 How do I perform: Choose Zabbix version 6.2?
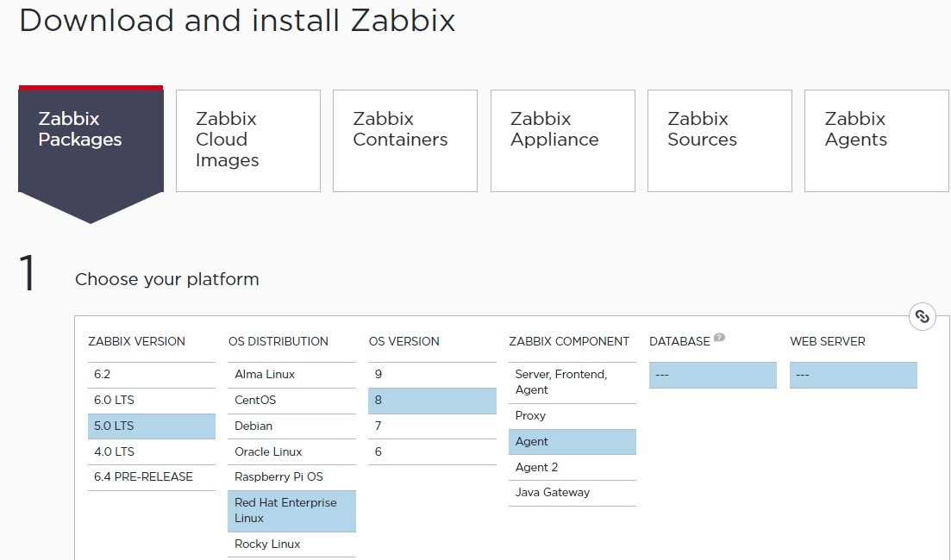(x=151, y=375)
